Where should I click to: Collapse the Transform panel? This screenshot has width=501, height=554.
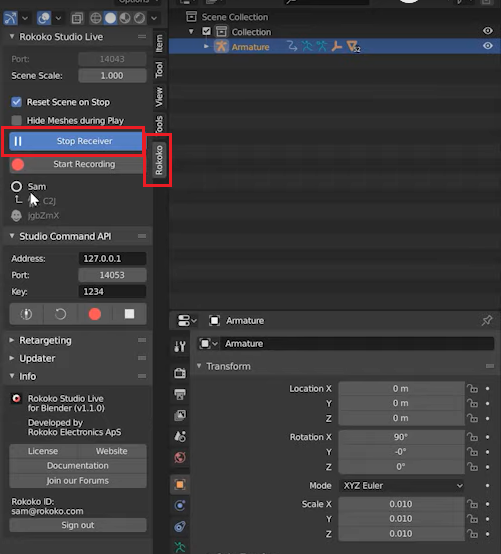[199, 366]
